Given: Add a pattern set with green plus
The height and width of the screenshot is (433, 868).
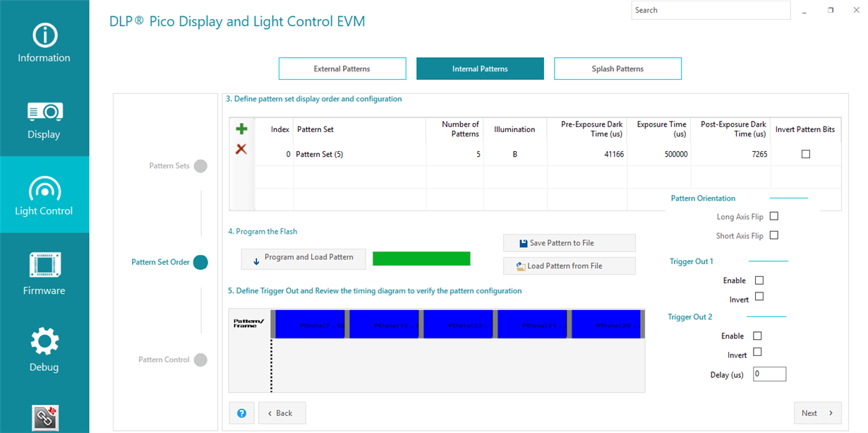Looking at the screenshot, I should point(241,129).
